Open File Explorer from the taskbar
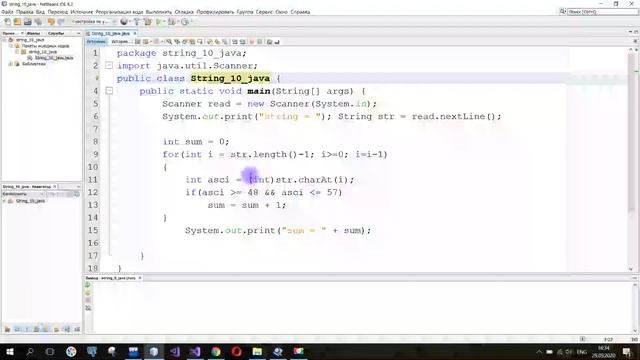Viewport: 640px width, 360px height. tap(257, 351)
